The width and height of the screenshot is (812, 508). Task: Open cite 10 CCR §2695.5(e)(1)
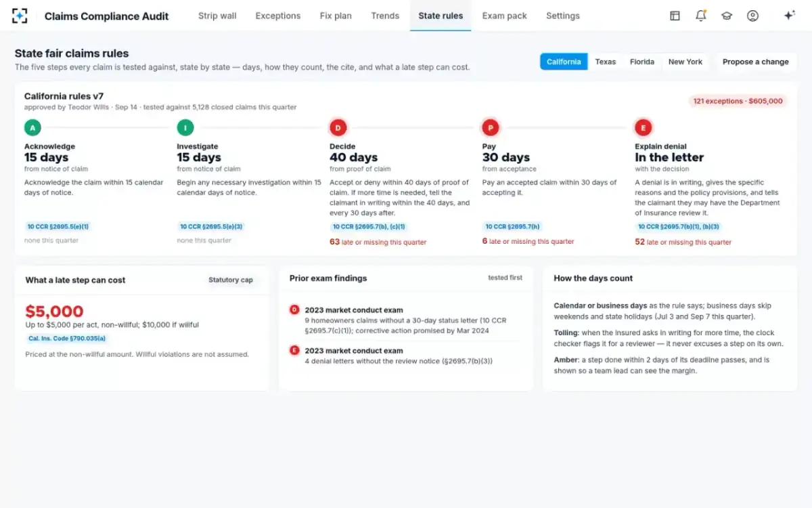58,227
